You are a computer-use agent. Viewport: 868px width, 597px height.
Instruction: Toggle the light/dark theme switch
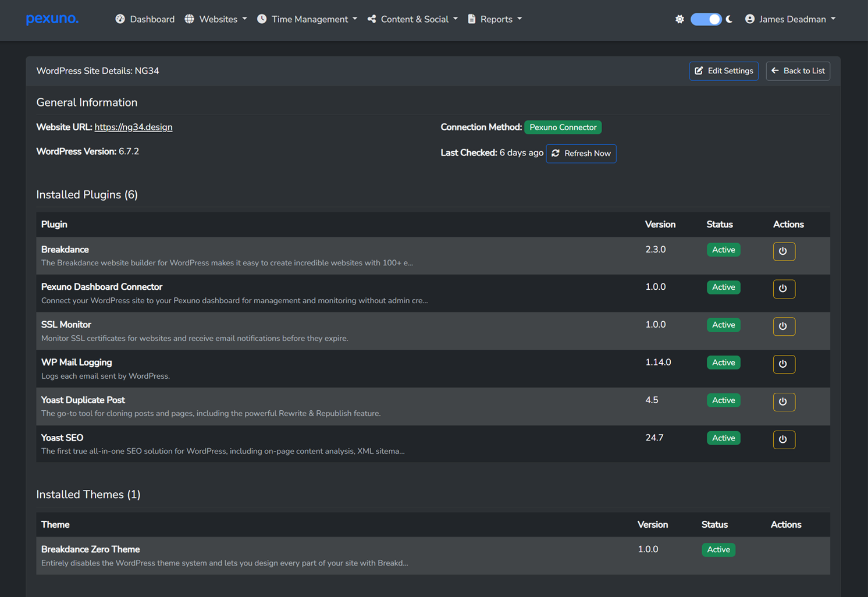[706, 19]
